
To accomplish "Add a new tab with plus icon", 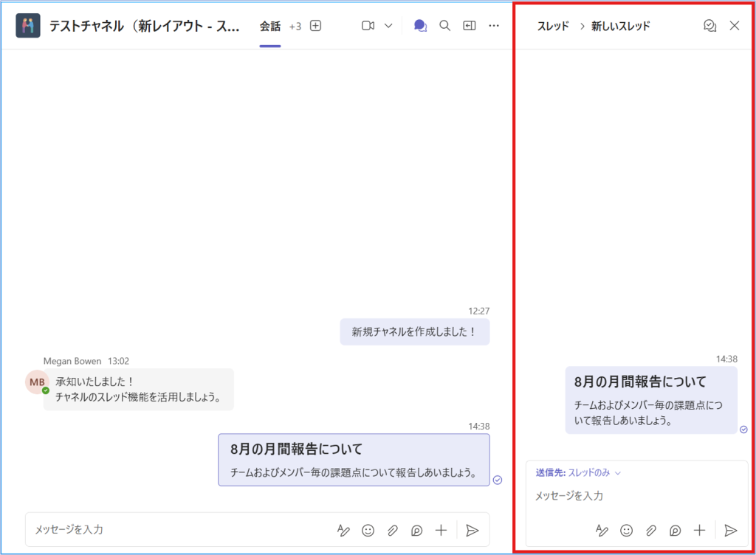I will (315, 26).
